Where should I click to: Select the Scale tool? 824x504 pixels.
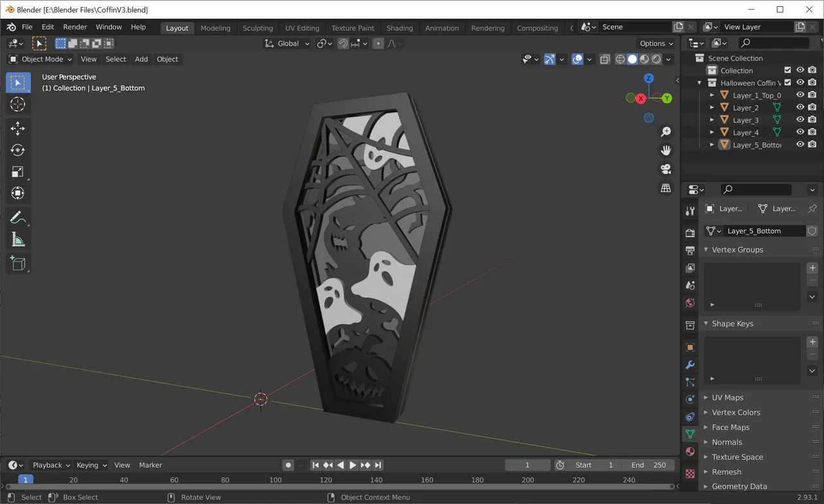click(x=18, y=172)
